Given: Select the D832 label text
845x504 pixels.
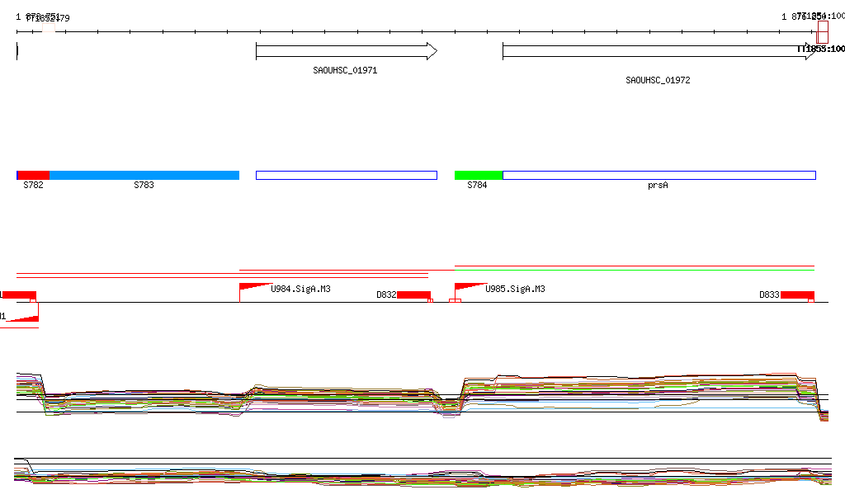Looking at the screenshot, I should tap(386, 295).
